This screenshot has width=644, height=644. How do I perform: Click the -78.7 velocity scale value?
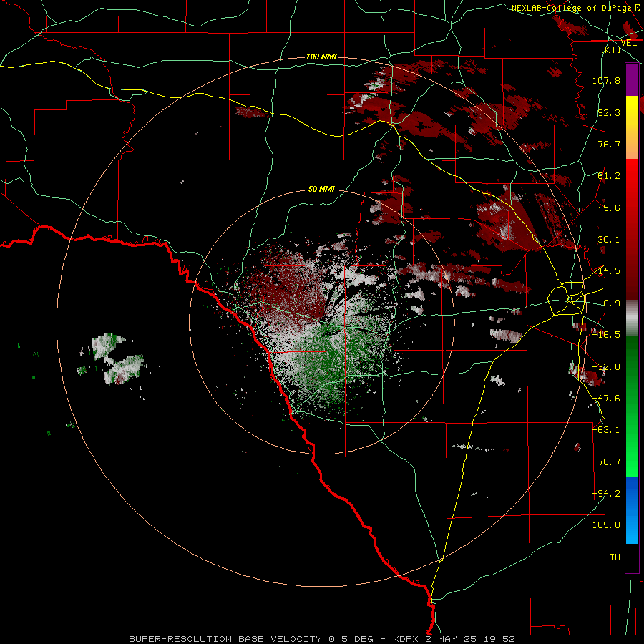pyautogui.click(x=606, y=462)
